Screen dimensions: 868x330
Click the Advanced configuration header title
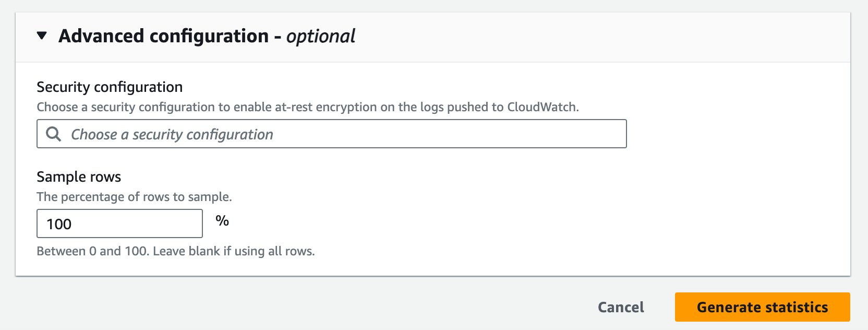coord(163,36)
